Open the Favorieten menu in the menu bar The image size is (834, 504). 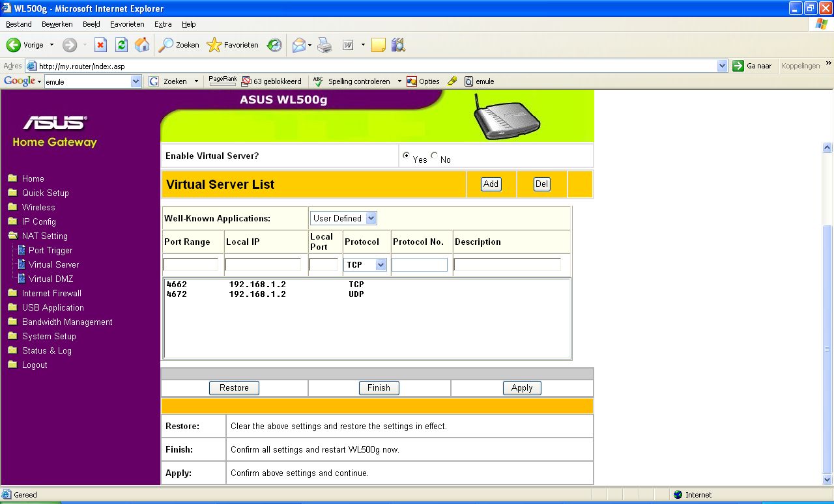click(127, 24)
